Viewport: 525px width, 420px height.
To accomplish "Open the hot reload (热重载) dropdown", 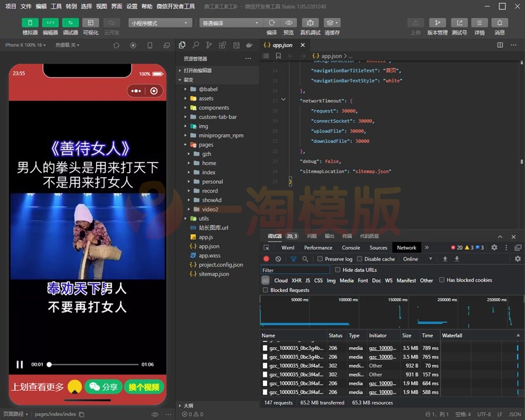I will click(x=67, y=45).
